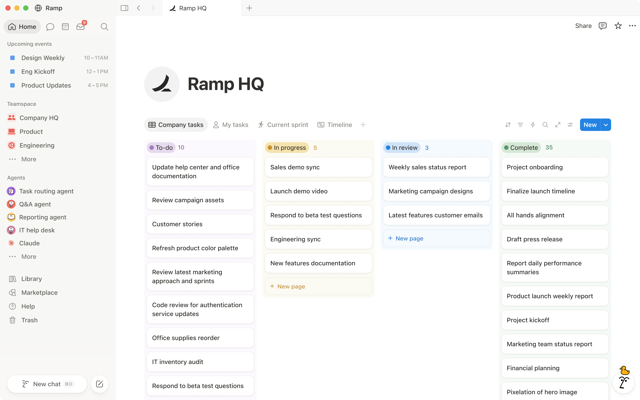Image resolution: width=640 pixels, height=400 pixels.
Task: Add a new tab with plus icon
Action: tap(249, 8)
